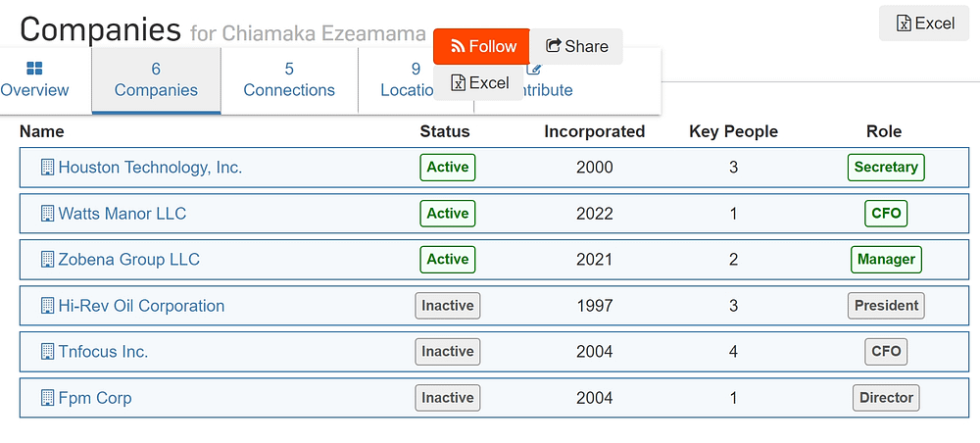Click building icon beside Fpm Corp

47,398
